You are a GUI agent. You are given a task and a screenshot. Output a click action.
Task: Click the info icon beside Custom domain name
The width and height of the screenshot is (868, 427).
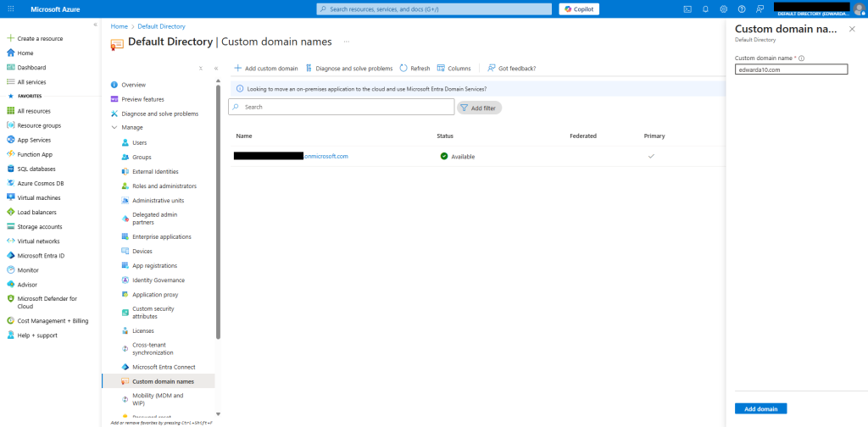802,58
